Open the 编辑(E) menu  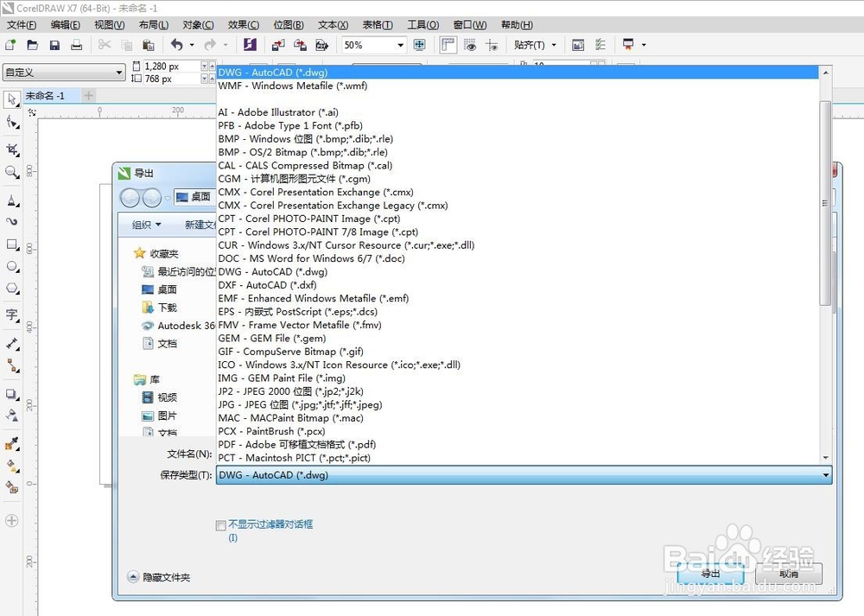65,25
